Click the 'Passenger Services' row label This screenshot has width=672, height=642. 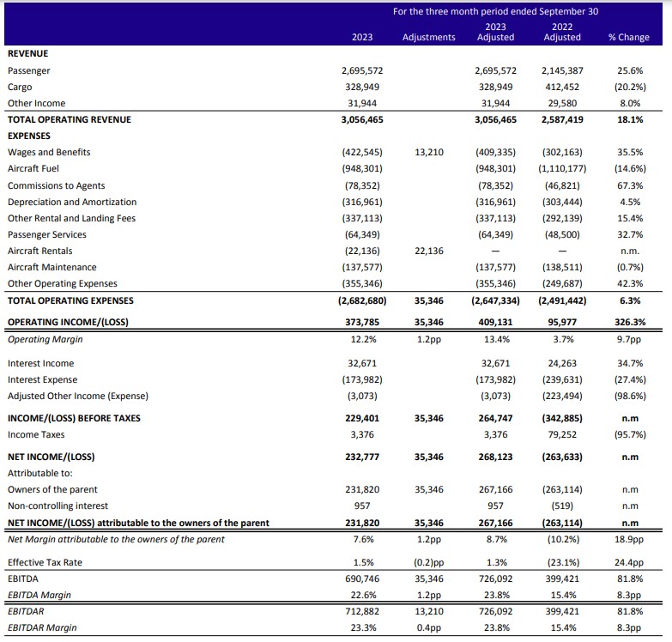tap(46, 234)
